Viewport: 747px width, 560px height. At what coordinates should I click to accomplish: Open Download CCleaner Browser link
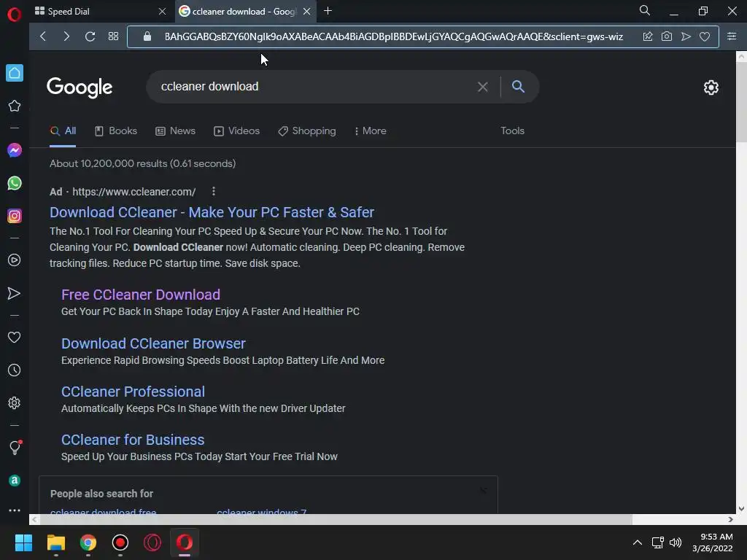point(153,344)
